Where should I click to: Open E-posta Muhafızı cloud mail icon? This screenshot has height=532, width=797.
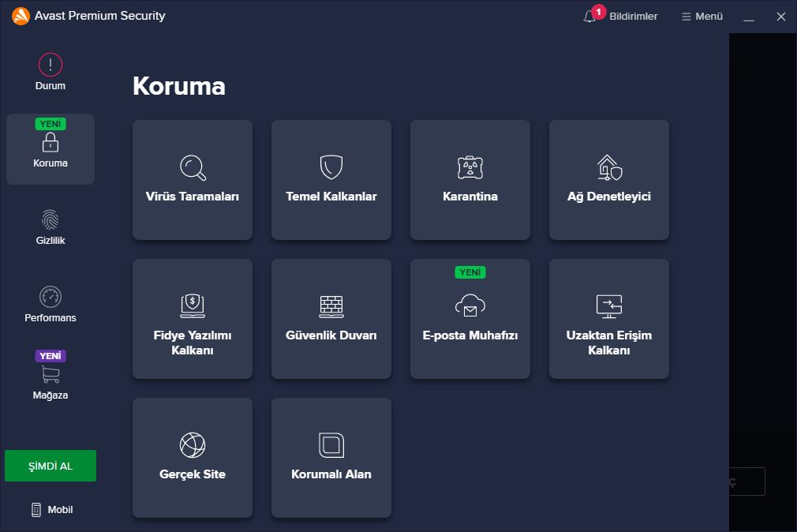[x=470, y=305]
